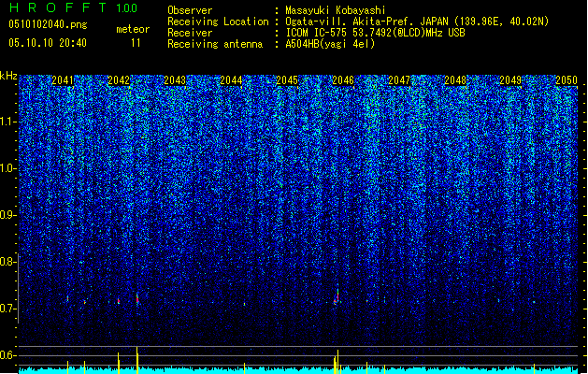
Task: Select the filename 0510102040.png
Action: (x=48, y=24)
